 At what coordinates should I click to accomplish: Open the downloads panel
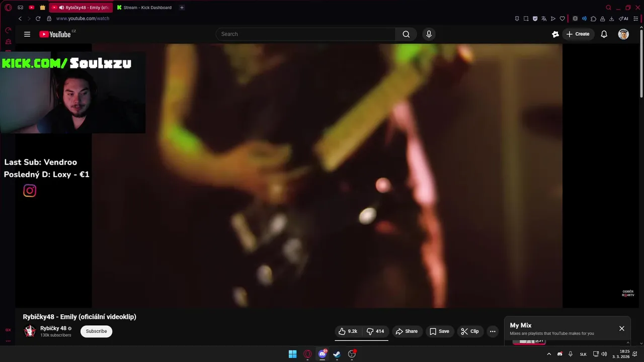click(611, 19)
